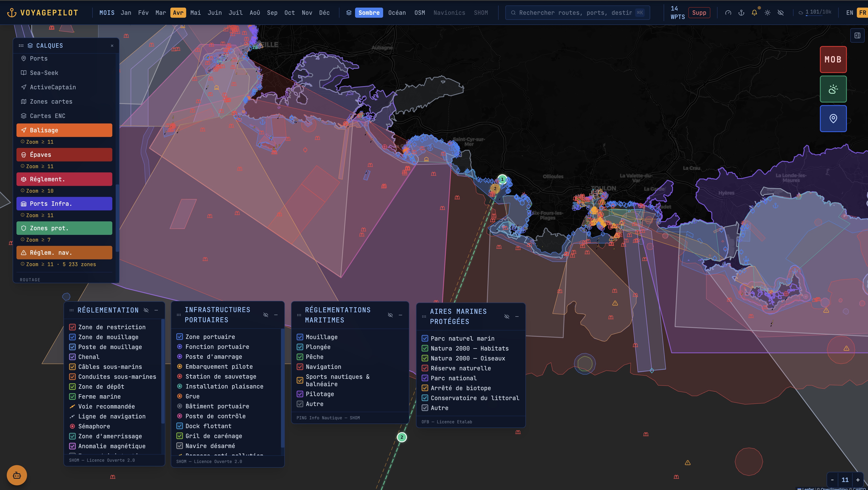Minimize the Infrastructures Portuaires panel
Screen dimensions: 868x490
[276, 315]
